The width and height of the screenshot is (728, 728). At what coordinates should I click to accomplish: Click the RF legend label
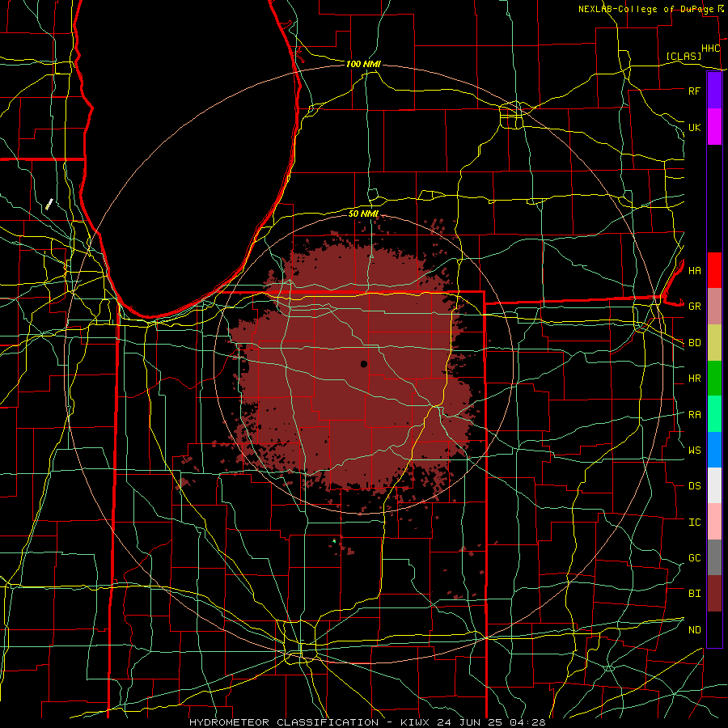(x=694, y=91)
